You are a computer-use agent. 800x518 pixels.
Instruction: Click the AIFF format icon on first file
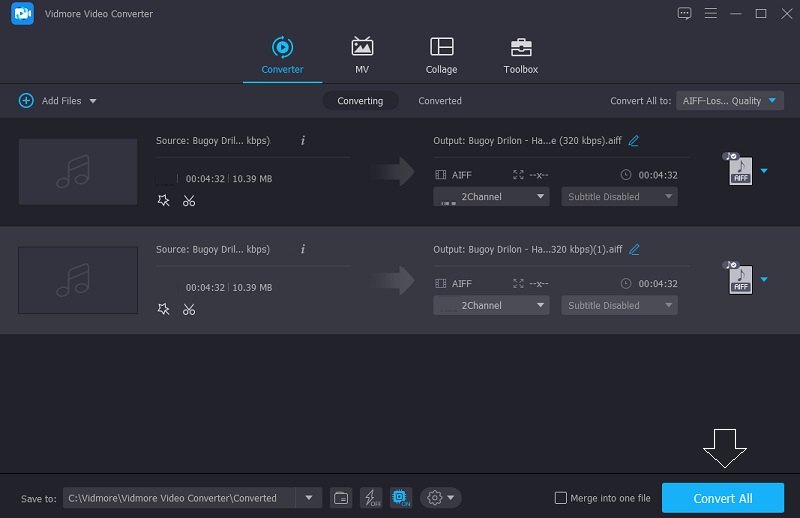tap(739, 171)
